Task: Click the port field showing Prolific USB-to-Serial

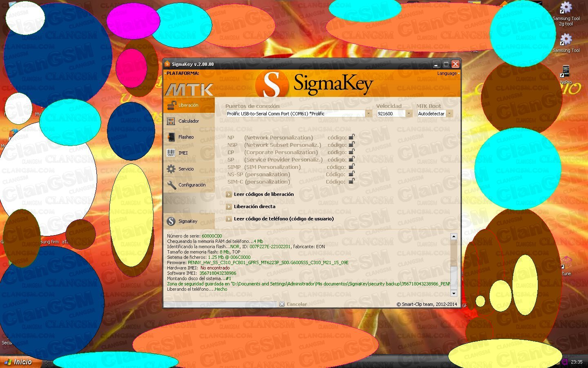Action: point(296,114)
